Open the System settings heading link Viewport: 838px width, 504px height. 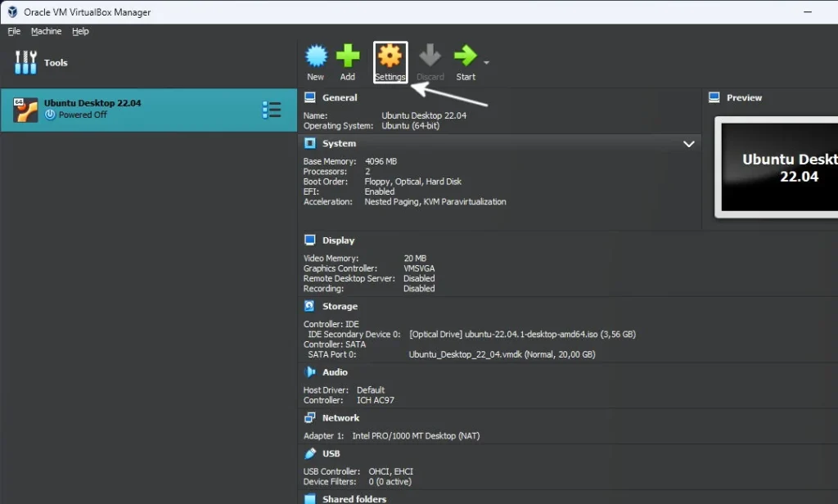tap(339, 143)
